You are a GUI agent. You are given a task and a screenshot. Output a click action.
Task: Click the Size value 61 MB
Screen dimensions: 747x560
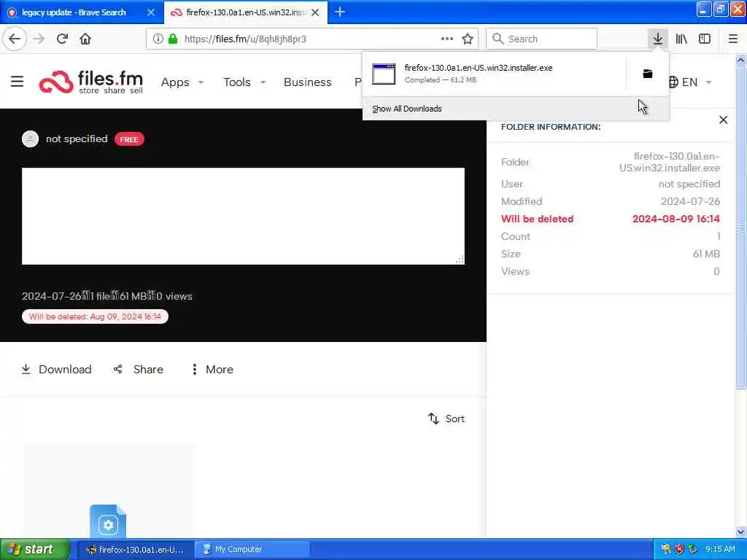[x=706, y=254]
